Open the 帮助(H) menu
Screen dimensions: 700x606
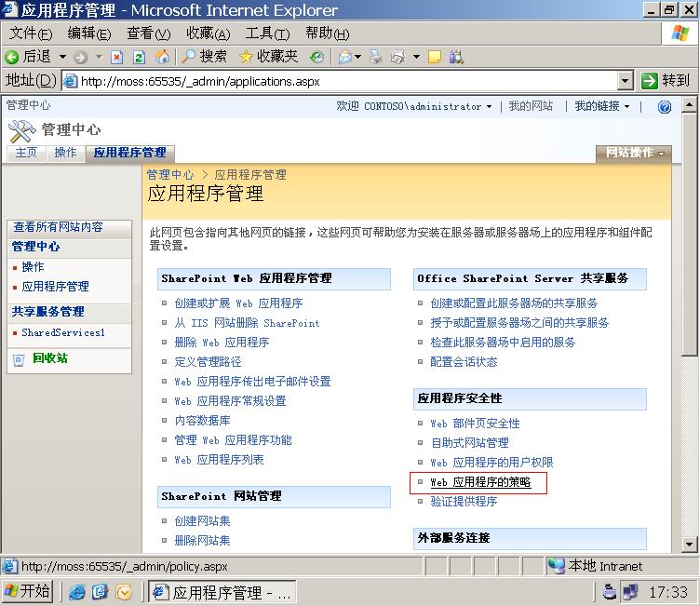point(328,34)
